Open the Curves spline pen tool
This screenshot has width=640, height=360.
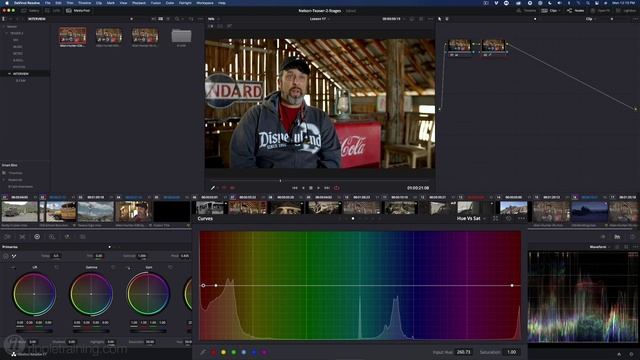[203, 352]
